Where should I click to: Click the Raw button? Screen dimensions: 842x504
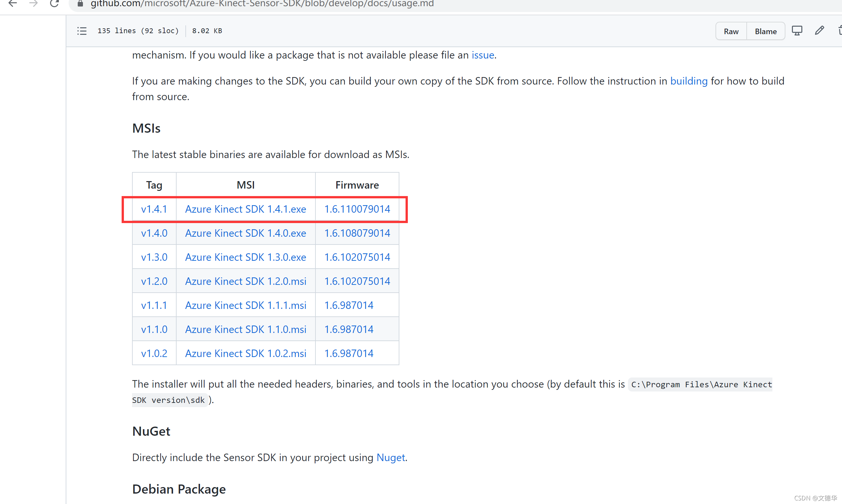point(731,31)
